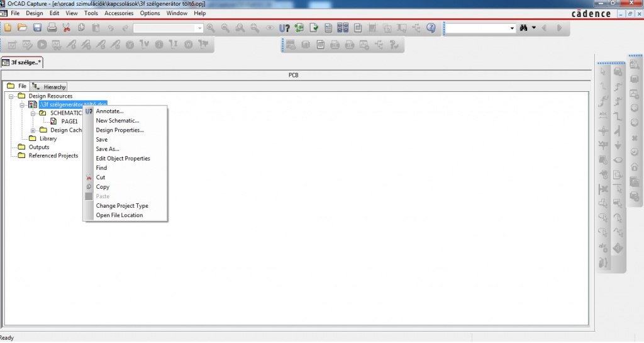Open the Options menu
This screenshot has width=644, height=343.
tap(150, 13)
